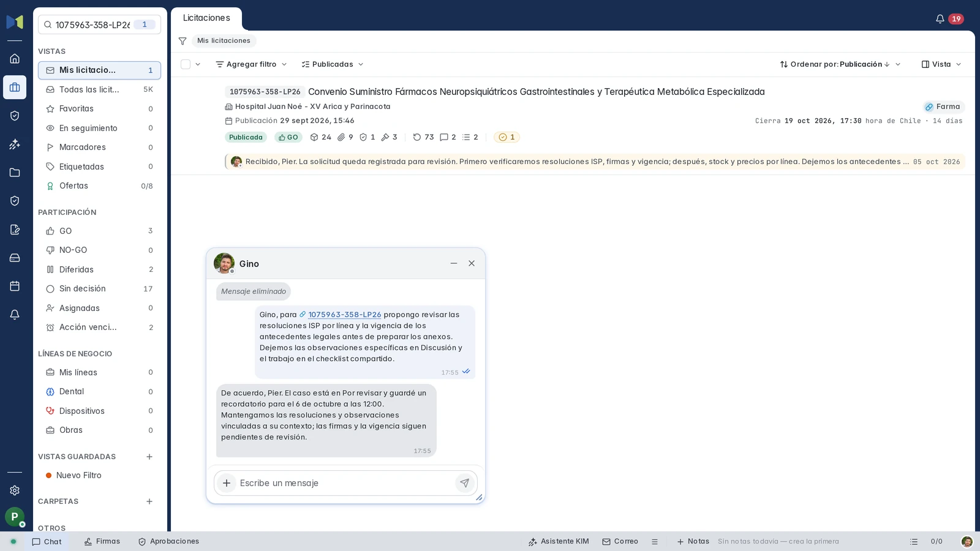Click the filter funnel icon
The height and width of the screenshot is (551, 980).
(183, 41)
